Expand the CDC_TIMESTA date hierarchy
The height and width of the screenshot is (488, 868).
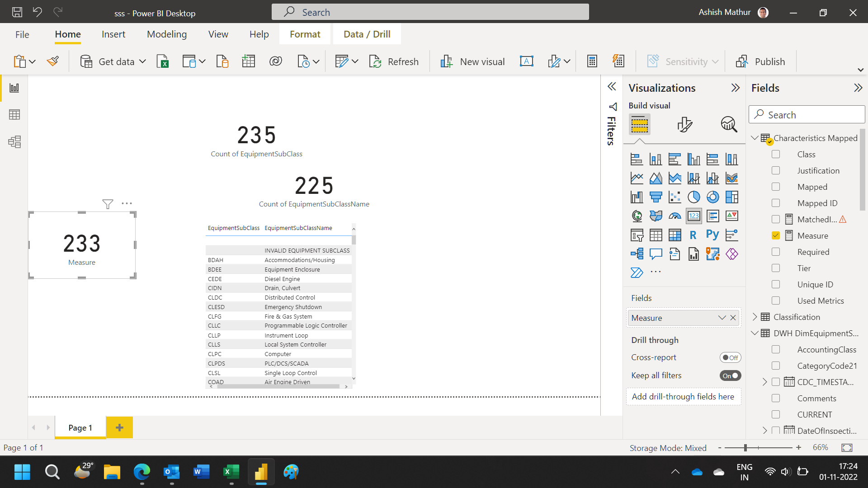click(764, 382)
